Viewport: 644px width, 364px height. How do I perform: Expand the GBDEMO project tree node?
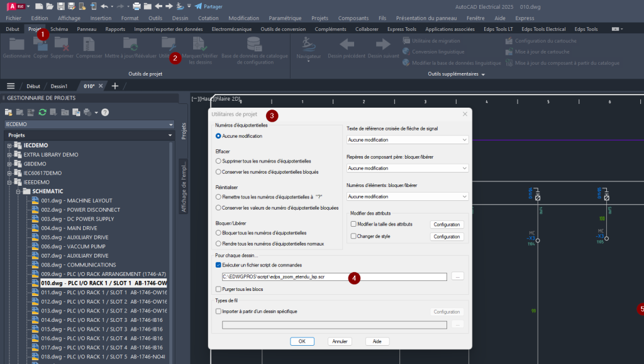9,164
